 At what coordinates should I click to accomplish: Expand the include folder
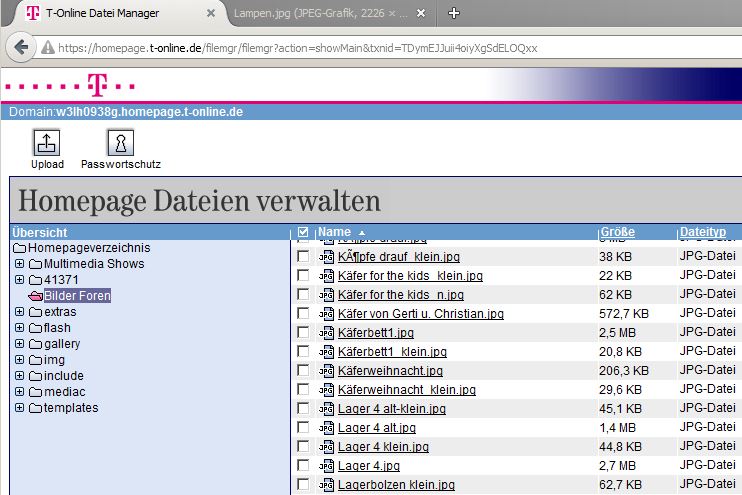tap(19, 376)
